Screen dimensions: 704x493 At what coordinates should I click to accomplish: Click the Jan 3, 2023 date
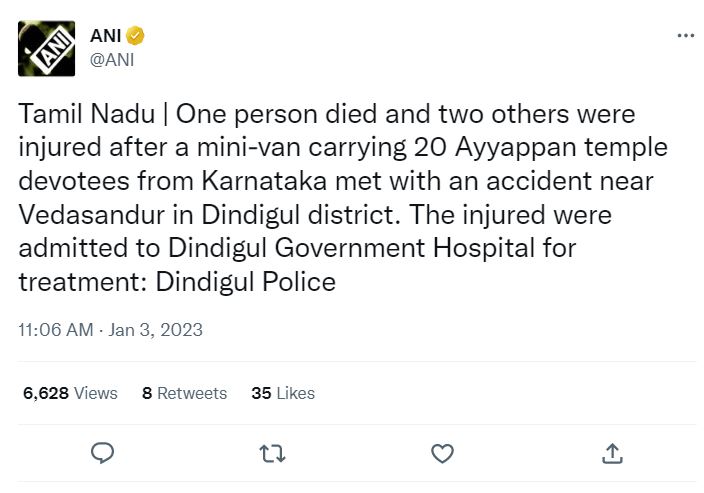[x=155, y=330]
